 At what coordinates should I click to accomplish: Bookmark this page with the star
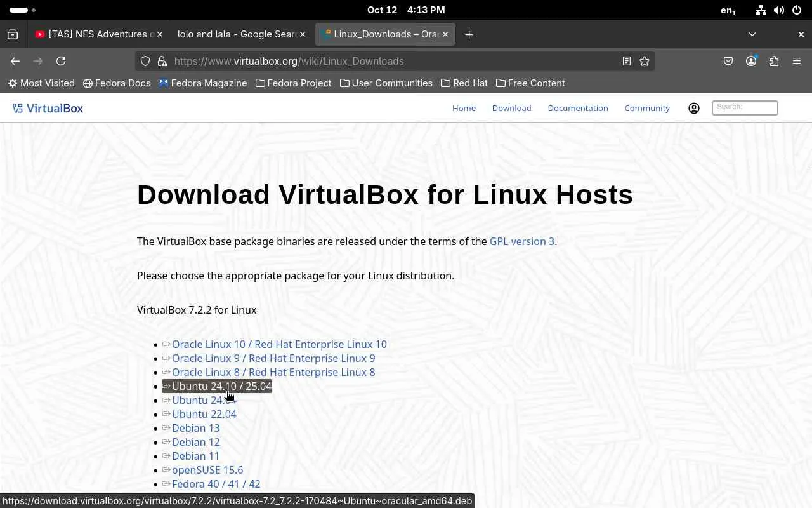click(645, 61)
